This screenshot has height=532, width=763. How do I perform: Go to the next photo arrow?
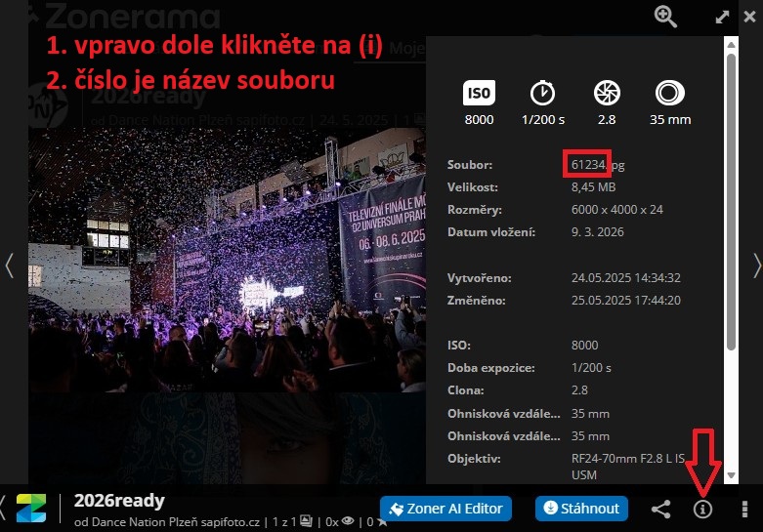[757, 266]
